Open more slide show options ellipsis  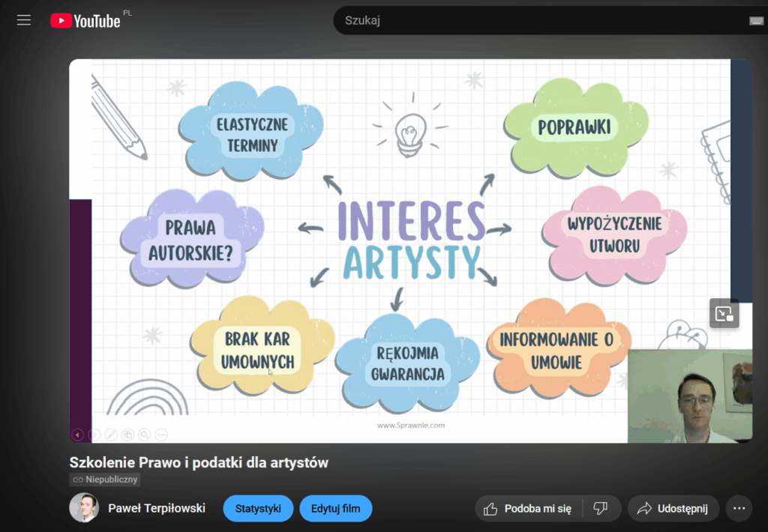click(160, 435)
